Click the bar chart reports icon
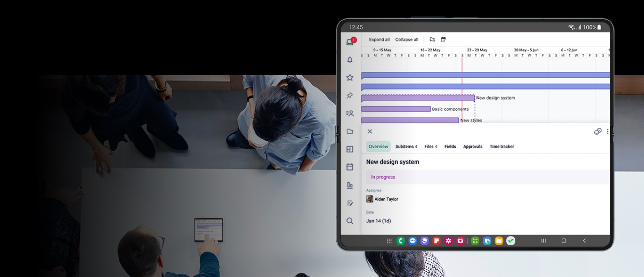This screenshot has height=277, width=644. (x=350, y=185)
